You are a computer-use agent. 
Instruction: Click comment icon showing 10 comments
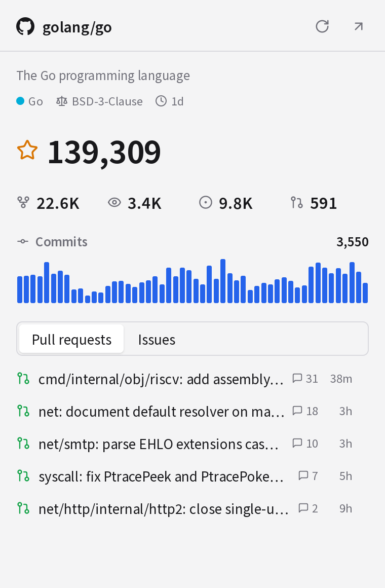click(297, 443)
